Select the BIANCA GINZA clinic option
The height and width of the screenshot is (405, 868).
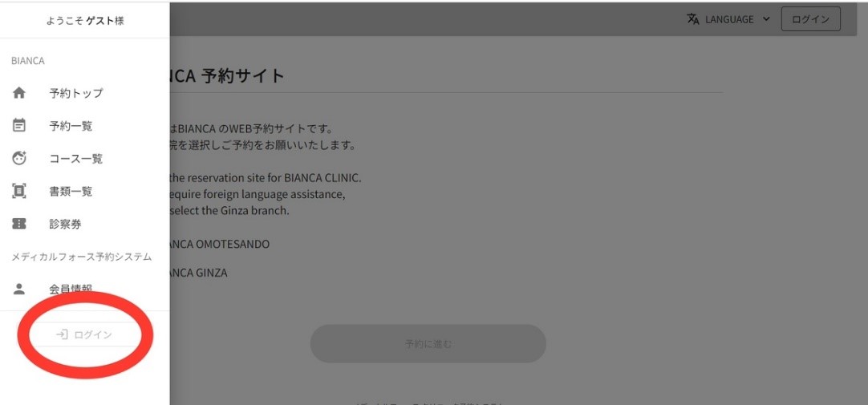(x=197, y=273)
